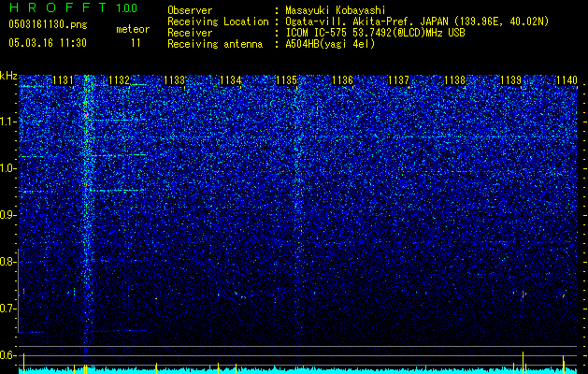Click the HROFFT 1.00 program title
Screen dimensions: 588x374
tap(73, 7)
